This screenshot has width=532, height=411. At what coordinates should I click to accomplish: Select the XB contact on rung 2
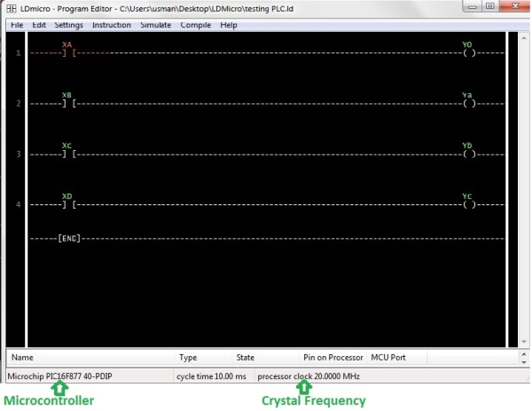pyautogui.click(x=68, y=104)
